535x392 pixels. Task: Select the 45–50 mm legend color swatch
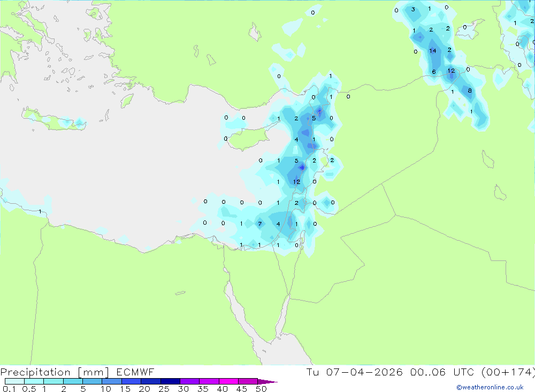pyautogui.click(x=248, y=381)
